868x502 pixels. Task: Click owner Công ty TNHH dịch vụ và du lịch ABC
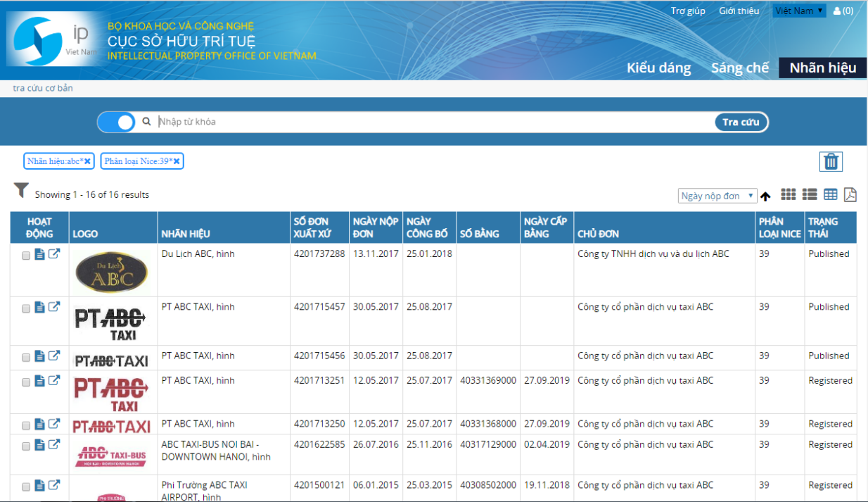(653, 253)
